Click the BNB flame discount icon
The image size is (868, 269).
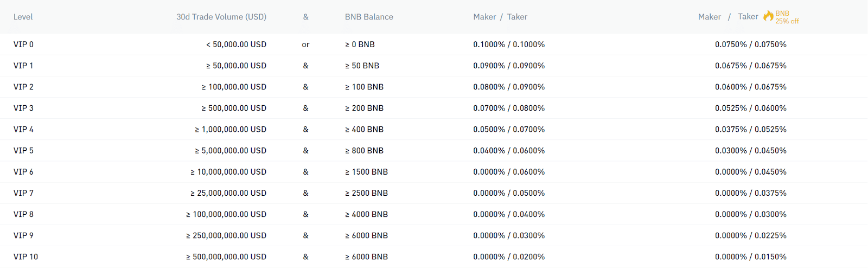pos(768,16)
